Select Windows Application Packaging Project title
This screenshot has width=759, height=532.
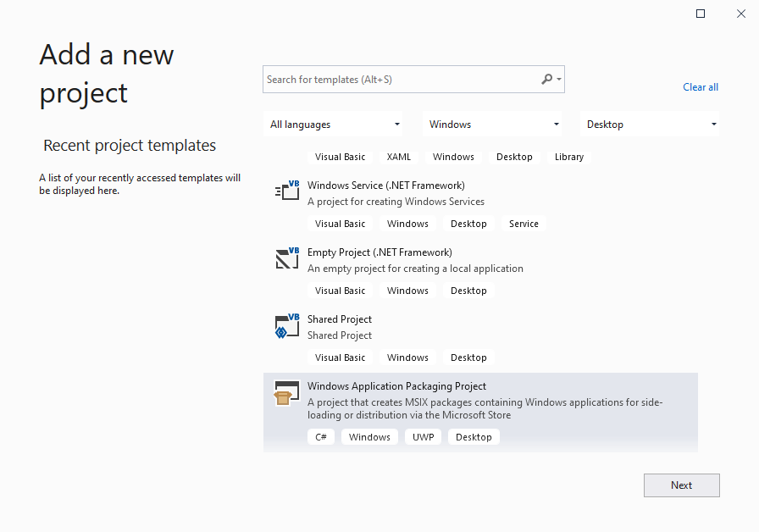[x=396, y=385]
